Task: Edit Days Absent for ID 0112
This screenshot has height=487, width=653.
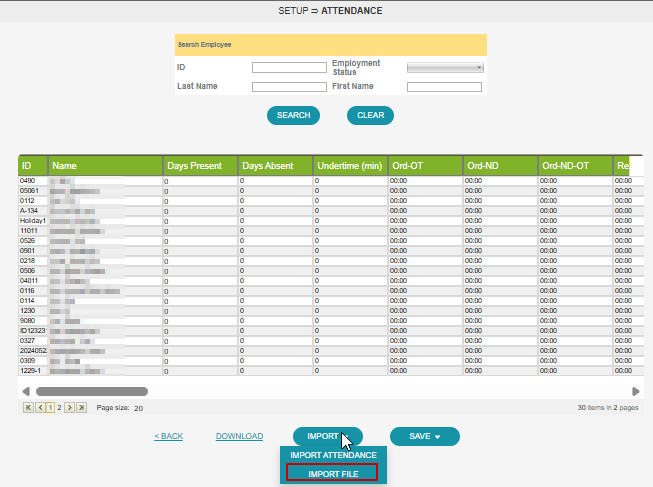Action: point(275,201)
